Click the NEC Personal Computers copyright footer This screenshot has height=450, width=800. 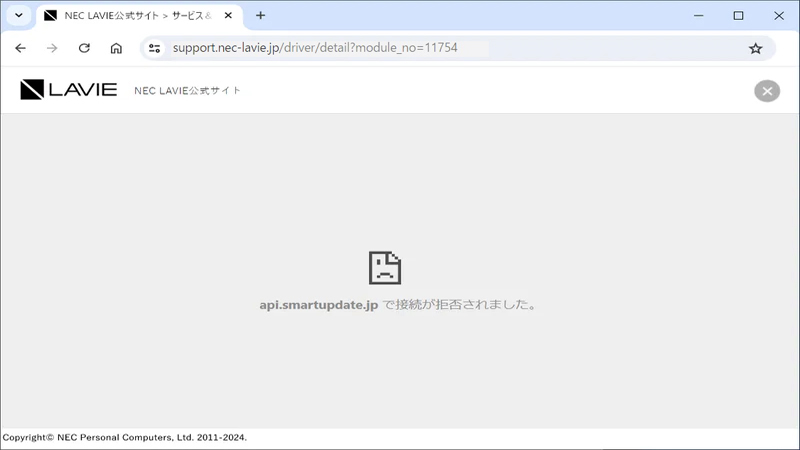coord(125,438)
